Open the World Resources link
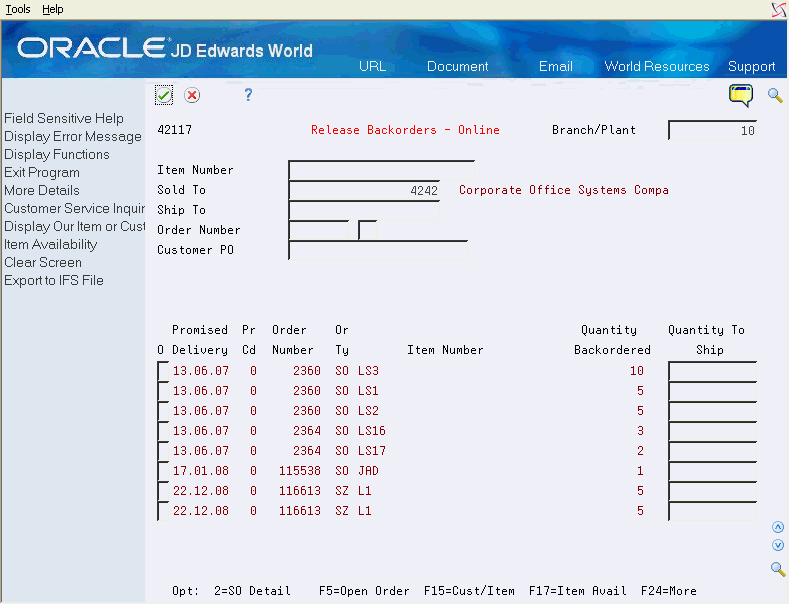Viewport: 789px width, 604px height. 657,66
